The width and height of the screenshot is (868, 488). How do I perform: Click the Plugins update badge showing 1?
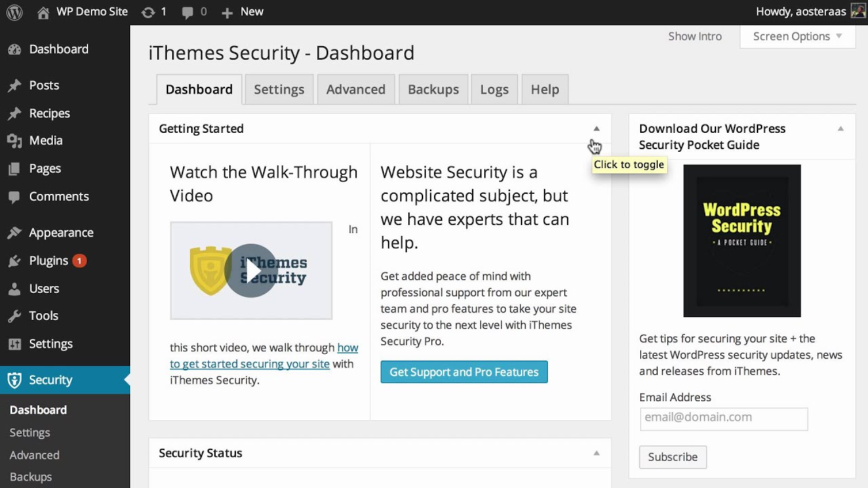coord(79,261)
